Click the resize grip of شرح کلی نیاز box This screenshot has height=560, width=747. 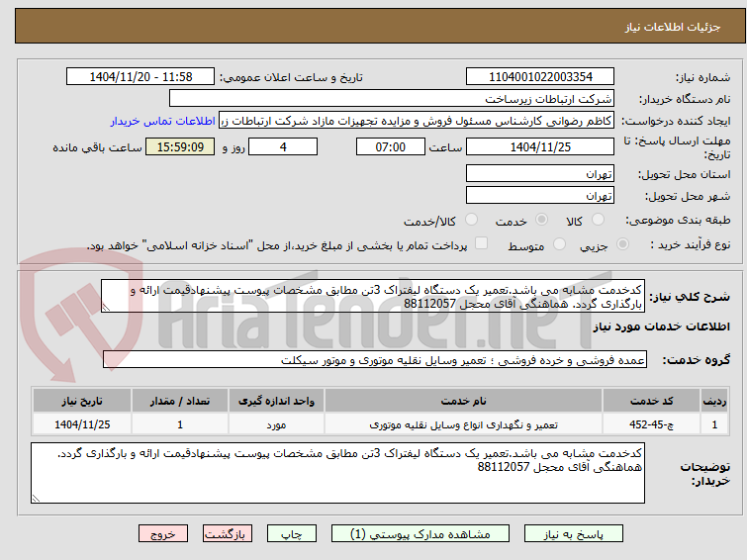tap(106, 308)
